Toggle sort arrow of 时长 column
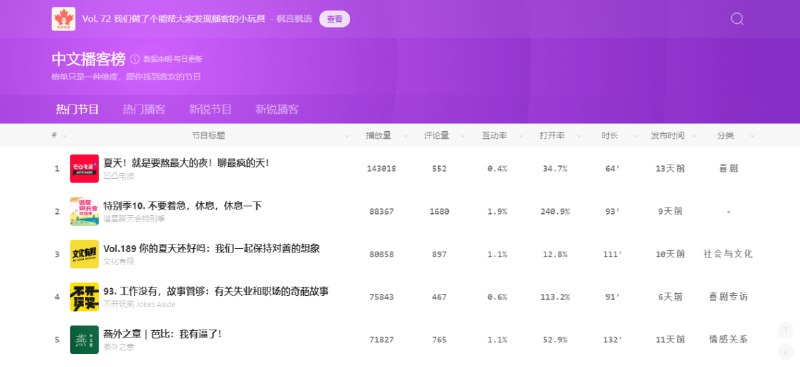 636,136
